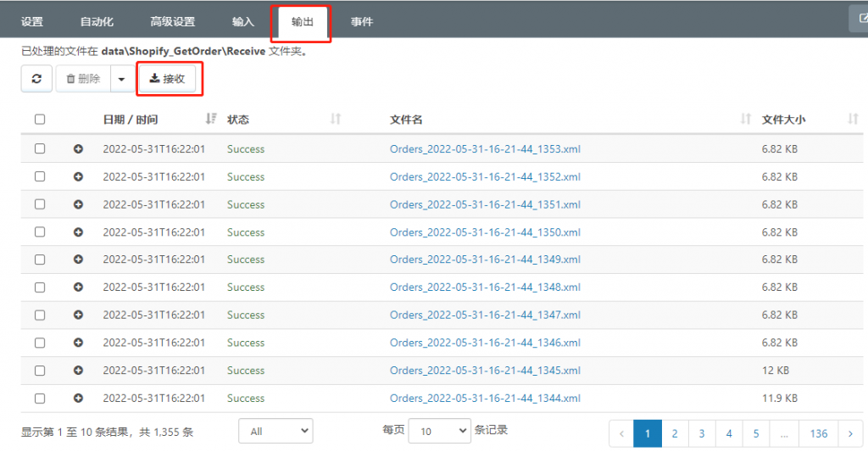Click the 接收 button
The image size is (868, 452).
(x=167, y=79)
